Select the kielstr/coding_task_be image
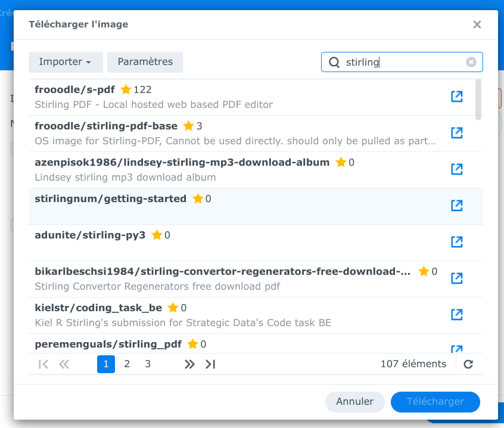 [256, 315]
